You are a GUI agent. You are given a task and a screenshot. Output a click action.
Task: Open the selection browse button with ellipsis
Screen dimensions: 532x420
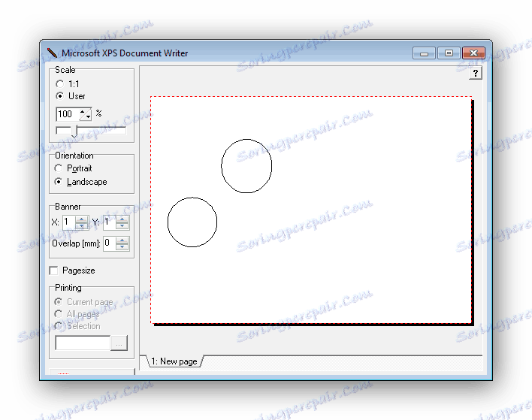point(119,343)
